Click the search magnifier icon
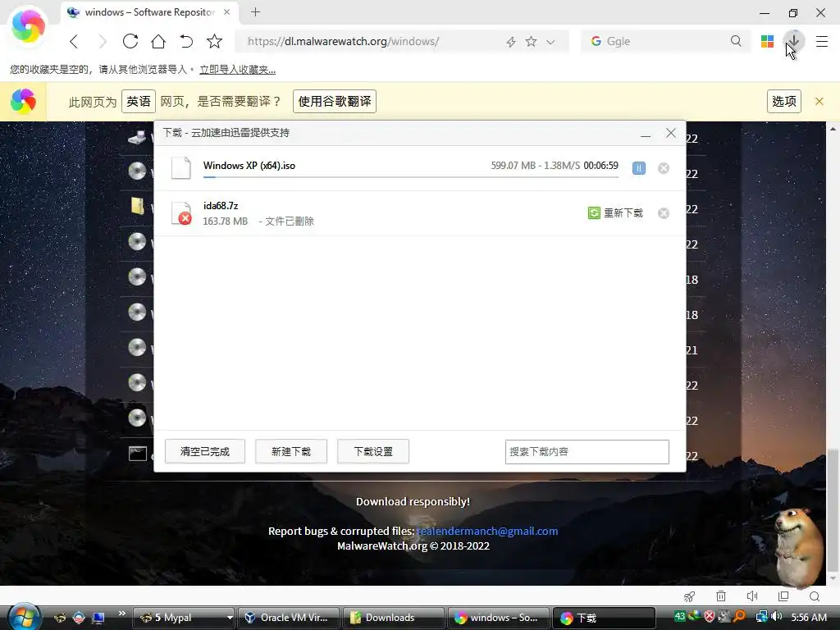Screen dimensions: 840x630 click(x=736, y=41)
